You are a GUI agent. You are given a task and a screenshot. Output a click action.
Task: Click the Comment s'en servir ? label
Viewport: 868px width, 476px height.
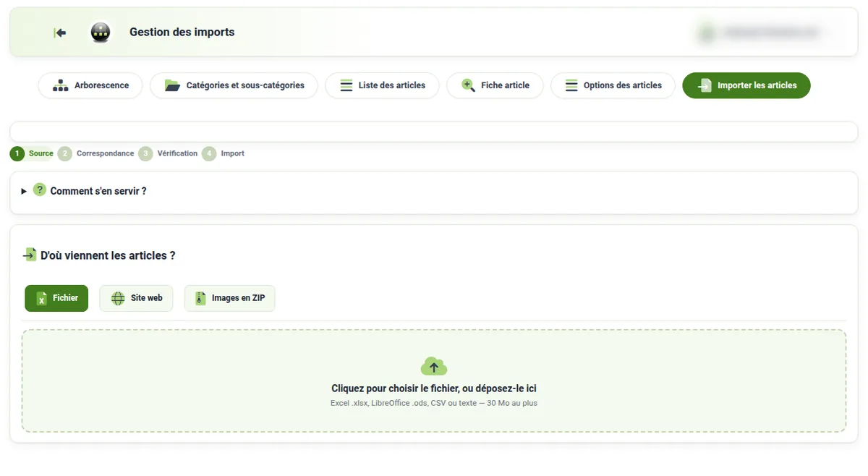(98, 191)
